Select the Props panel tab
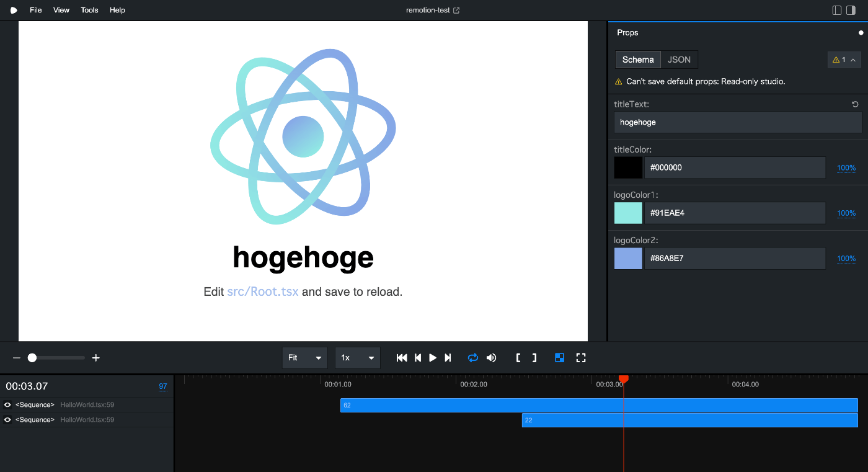The image size is (868, 472). (x=627, y=33)
